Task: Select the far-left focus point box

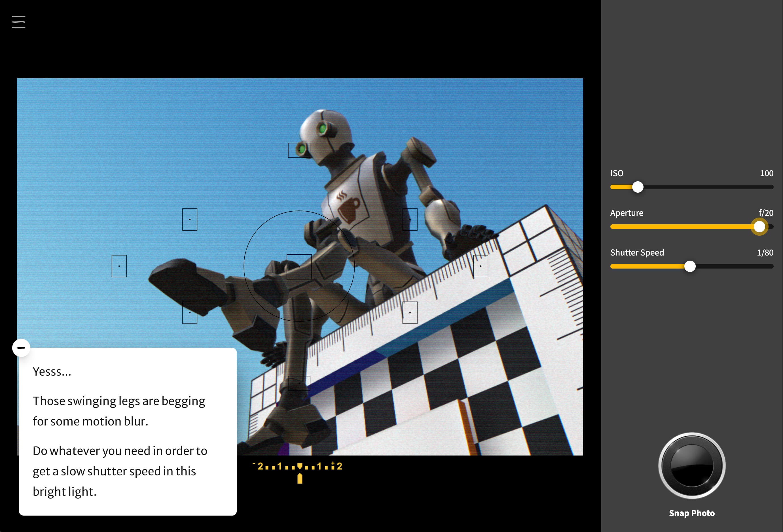Action: click(x=119, y=266)
